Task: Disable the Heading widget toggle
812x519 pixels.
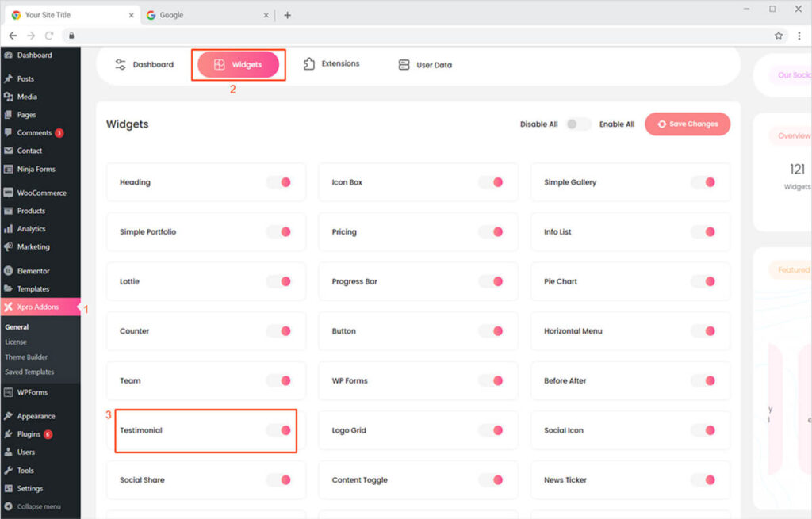Action: (x=279, y=182)
